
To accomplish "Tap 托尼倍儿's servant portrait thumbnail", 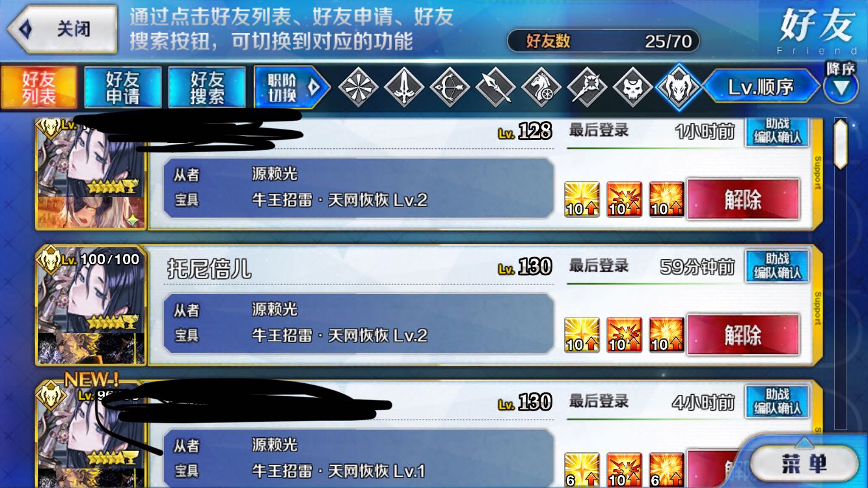I will pyautogui.click(x=91, y=307).
